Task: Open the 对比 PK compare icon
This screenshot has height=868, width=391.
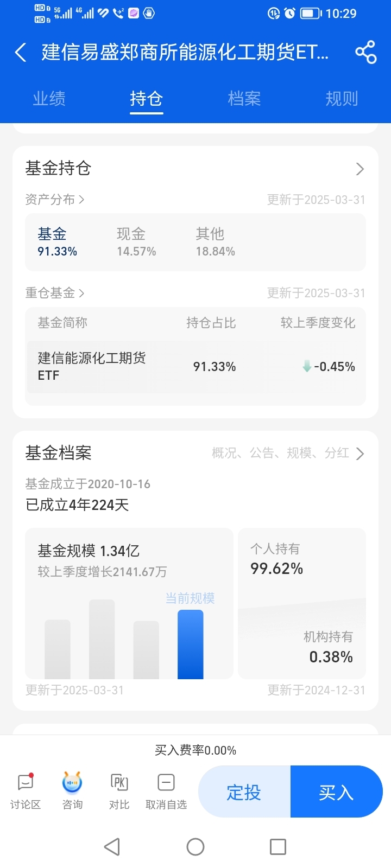Action: point(119,791)
